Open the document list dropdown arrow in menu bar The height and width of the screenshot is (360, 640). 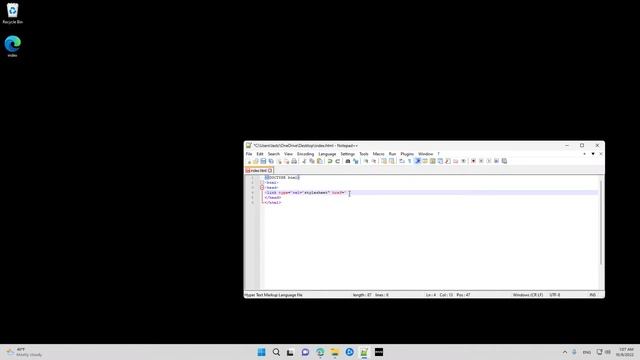(593, 154)
